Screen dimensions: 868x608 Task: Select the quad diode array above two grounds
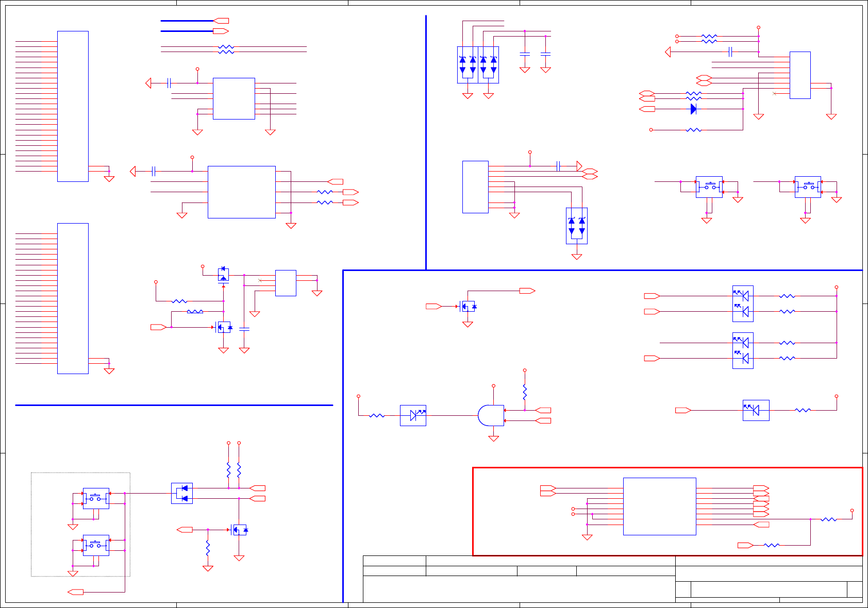pos(478,65)
